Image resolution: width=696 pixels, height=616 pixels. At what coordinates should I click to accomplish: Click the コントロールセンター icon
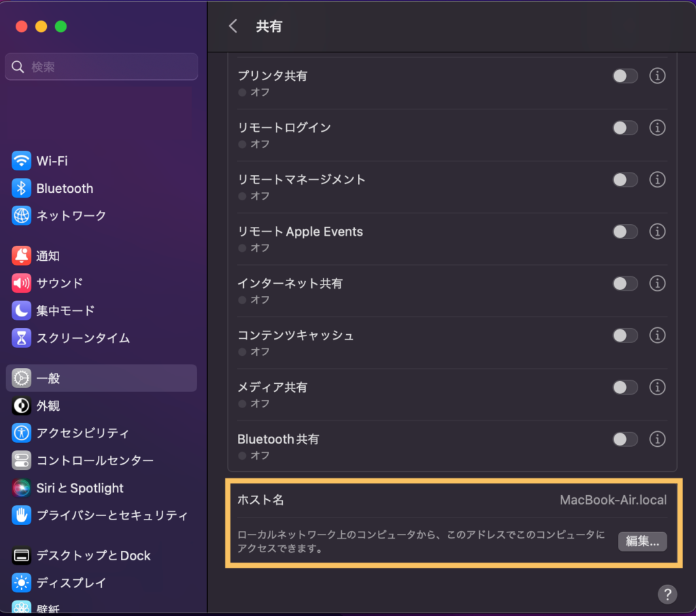(21, 460)
